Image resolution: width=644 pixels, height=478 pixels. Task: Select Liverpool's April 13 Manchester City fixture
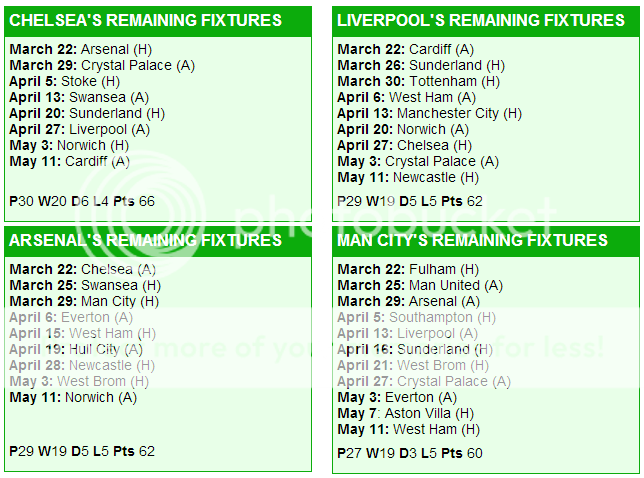click(429, 113)
